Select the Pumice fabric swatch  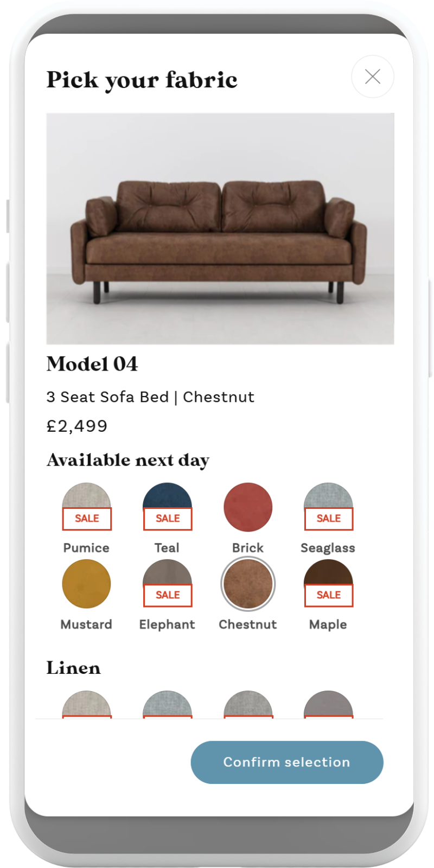(x=86, y=507)
